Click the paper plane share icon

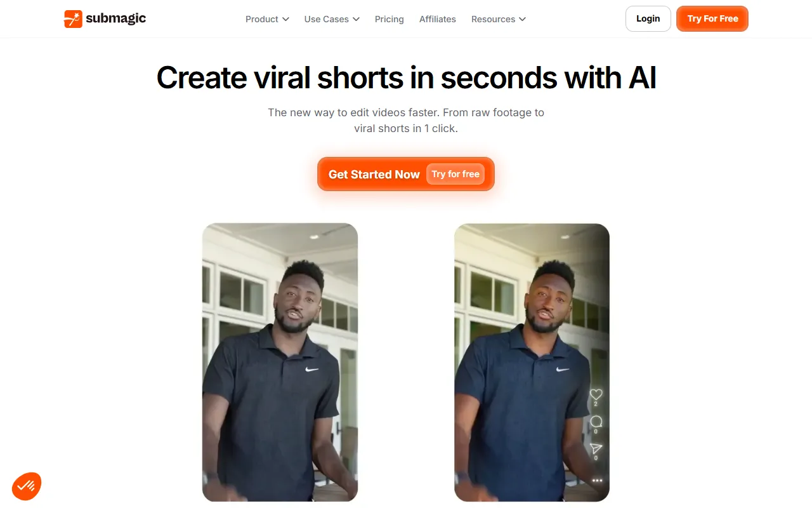[596, 448]
